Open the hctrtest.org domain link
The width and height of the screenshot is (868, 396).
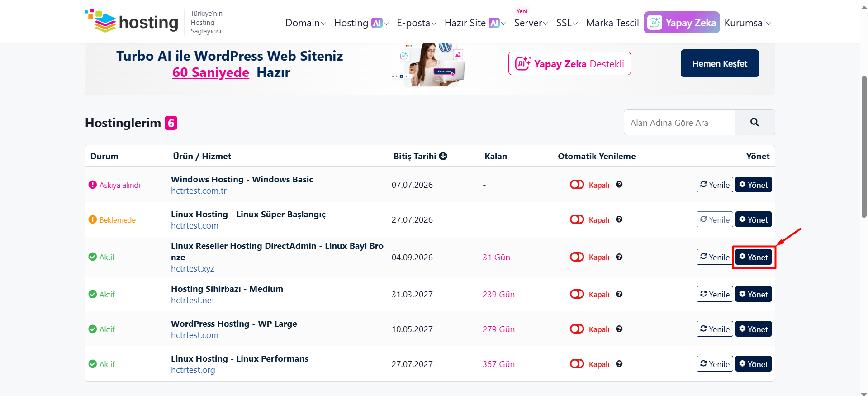pos(193,370)
